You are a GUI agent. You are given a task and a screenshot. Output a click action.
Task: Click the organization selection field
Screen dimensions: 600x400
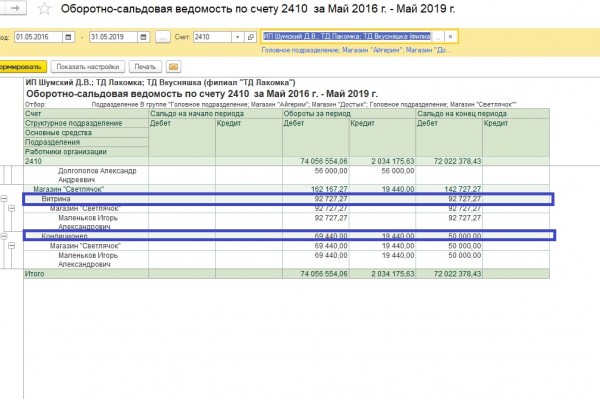347,37
